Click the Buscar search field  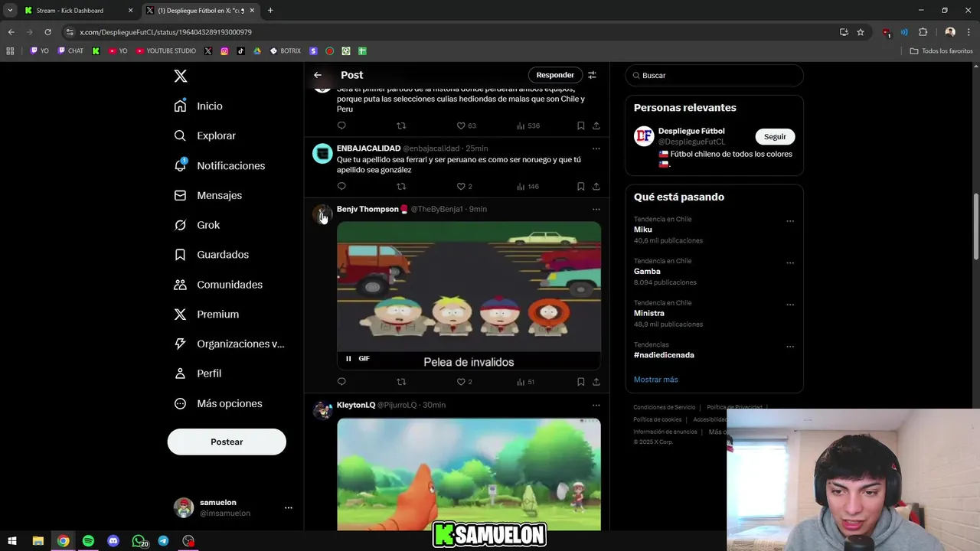click(714, 75)
